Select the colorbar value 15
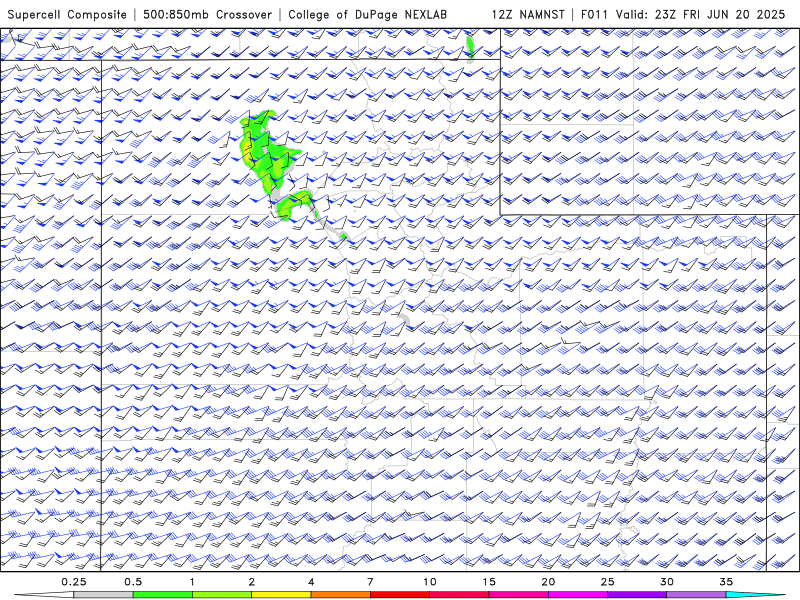Screen dimensions: 800x600 point(489,582)
